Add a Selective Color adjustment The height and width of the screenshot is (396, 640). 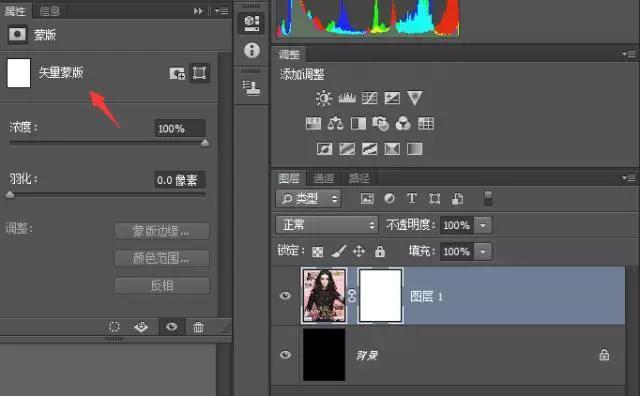coord(392,149)
